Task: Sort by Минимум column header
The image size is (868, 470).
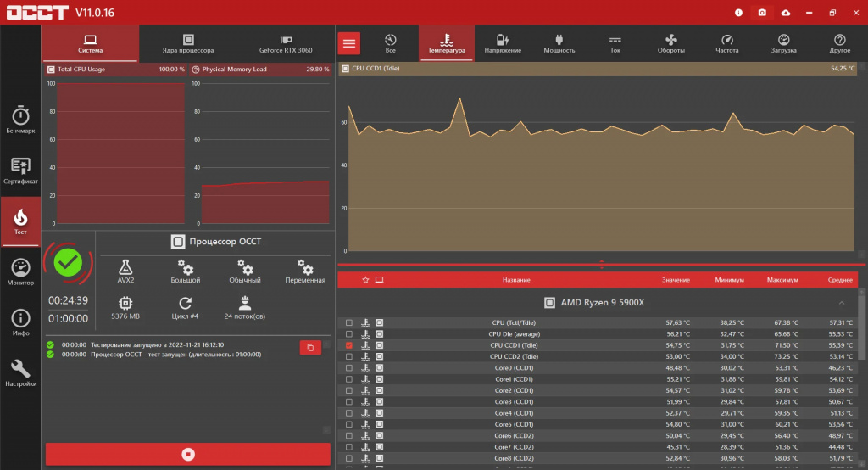Action: click(x=729, y=280)
